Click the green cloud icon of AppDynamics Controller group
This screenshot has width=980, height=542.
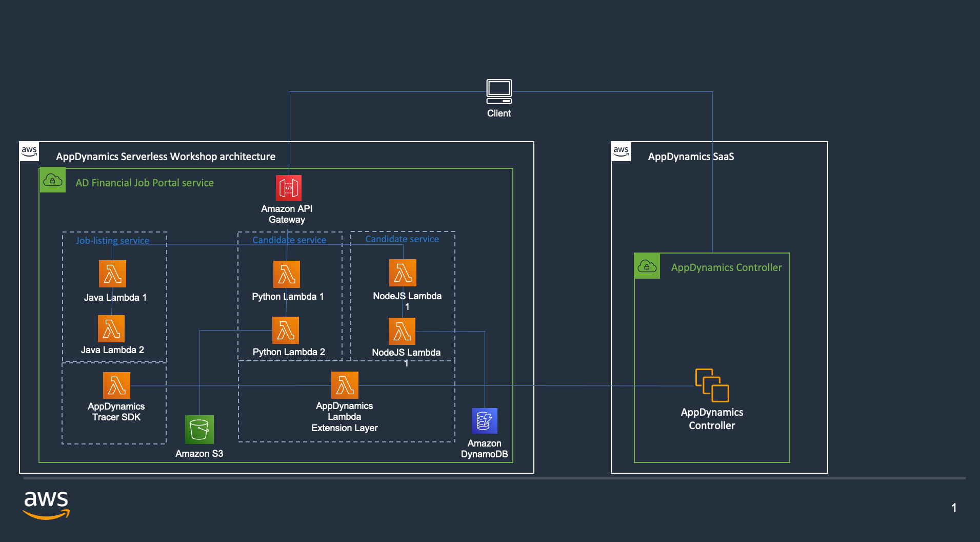pyautogui.click(x=647, y=266)
